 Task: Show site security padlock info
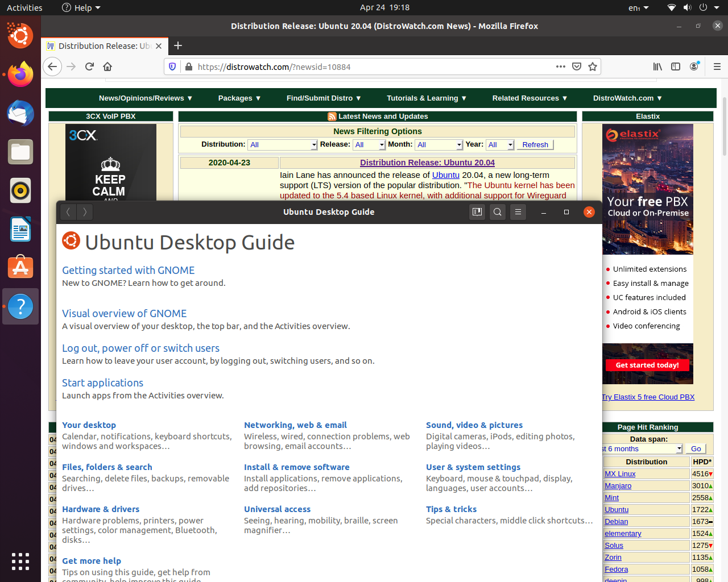click(189, 66)
